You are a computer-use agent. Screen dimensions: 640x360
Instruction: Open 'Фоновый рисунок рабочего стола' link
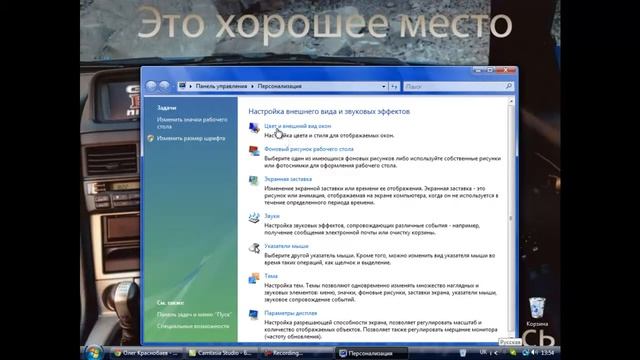click(309, 149)
